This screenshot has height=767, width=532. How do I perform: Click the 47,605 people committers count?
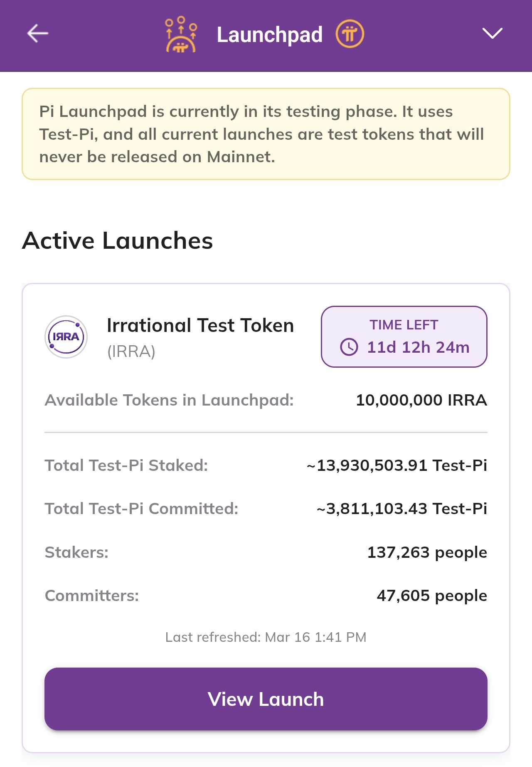pos(432,596)
